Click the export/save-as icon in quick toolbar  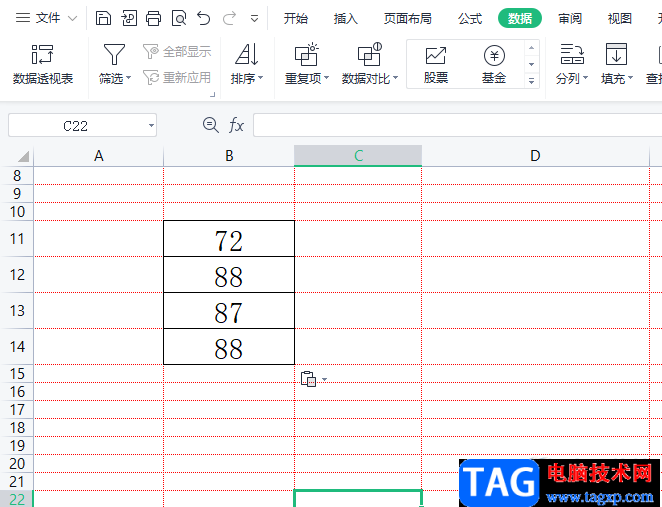[129, 19]
